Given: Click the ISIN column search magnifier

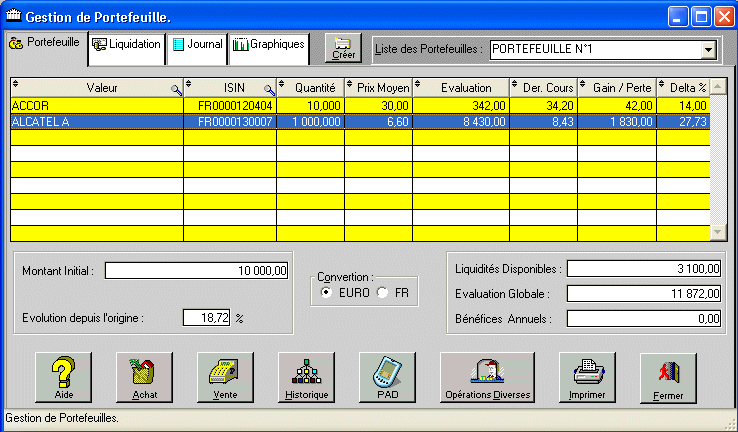Looking at the screenshot, I should click(x=268, y=89).
